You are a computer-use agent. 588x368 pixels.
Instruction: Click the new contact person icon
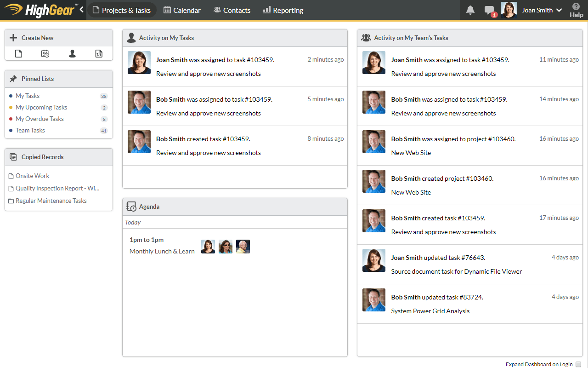click(x=72, y=54)
